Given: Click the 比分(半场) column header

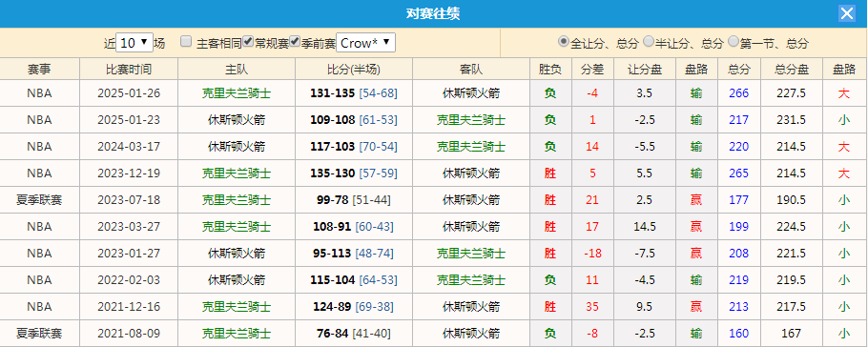Looking at the screenshot, I should coord(354,70).
